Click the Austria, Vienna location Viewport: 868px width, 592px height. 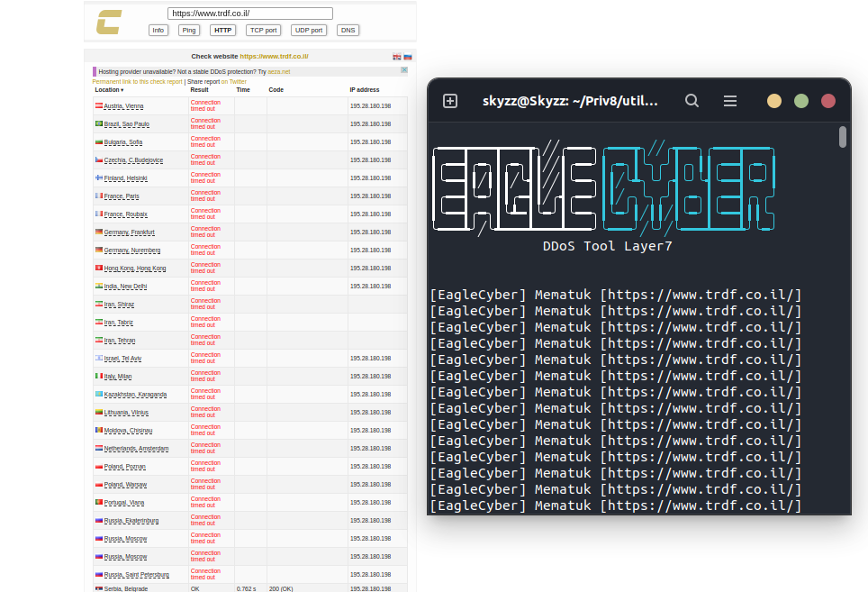tap(123, 106)
